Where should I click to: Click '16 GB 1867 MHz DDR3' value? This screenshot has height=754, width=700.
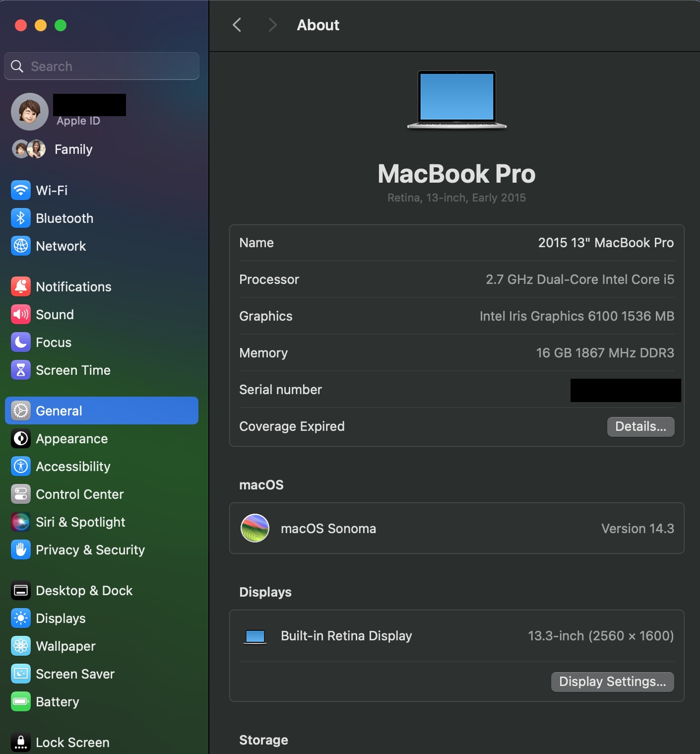605,353
